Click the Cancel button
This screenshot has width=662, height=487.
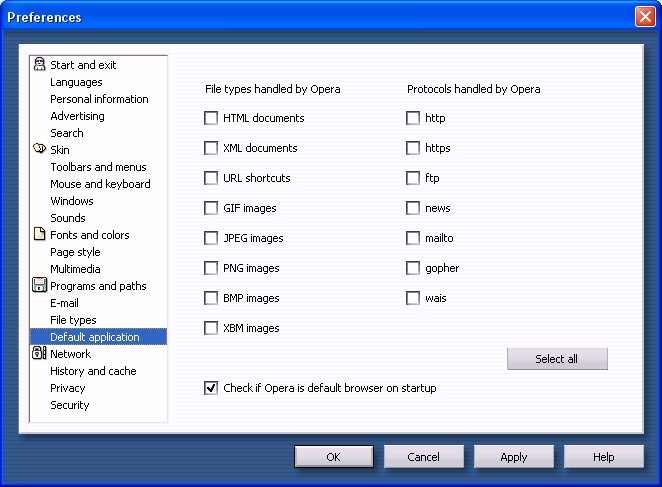tap(423, 457)
